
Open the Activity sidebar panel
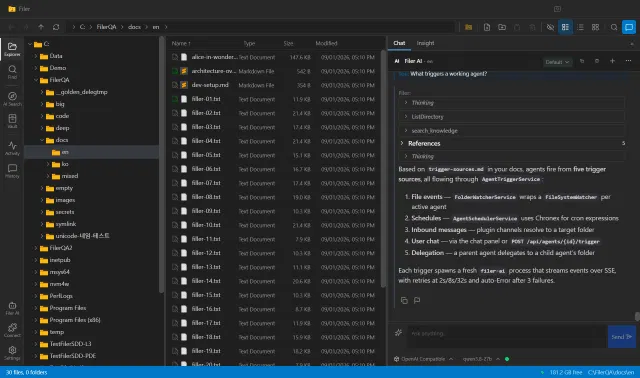[12, 148]
